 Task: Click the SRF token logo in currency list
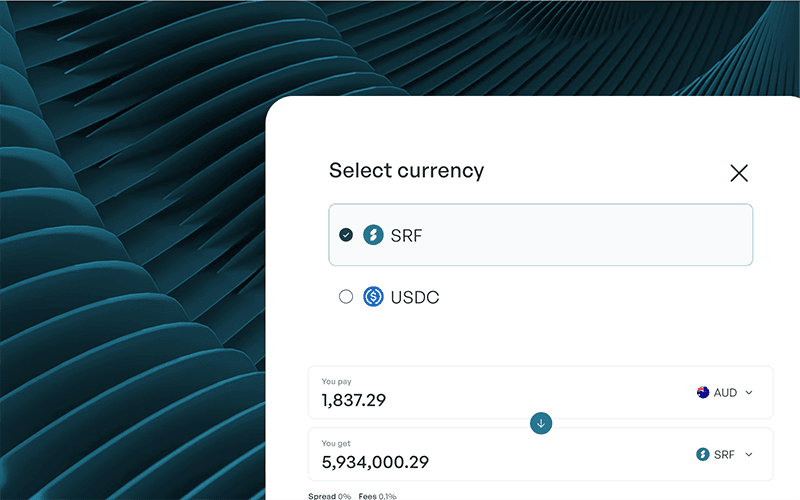click(x=373, y=235)
